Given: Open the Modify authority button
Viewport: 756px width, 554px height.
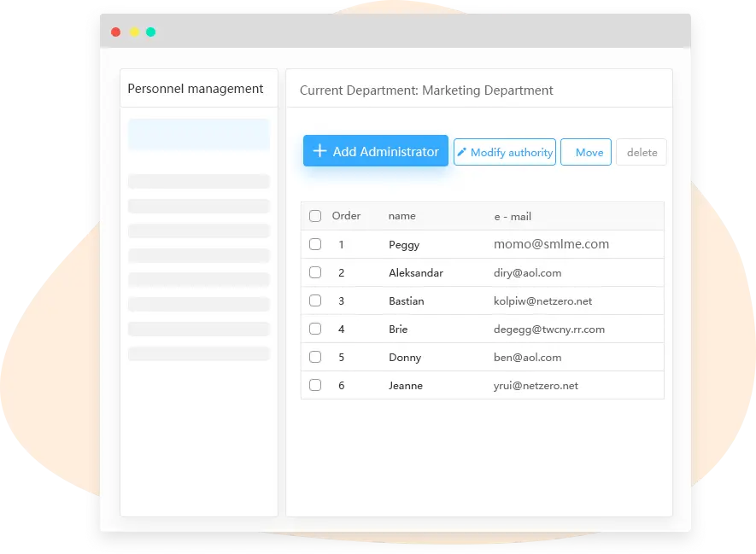Looking at the screenshot, I should point(505,152).
